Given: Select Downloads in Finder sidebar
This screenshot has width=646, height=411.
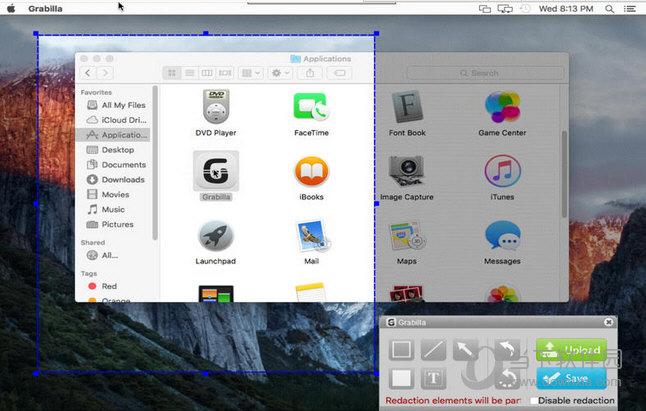Looking at the screenshot, I should [113, 180].
